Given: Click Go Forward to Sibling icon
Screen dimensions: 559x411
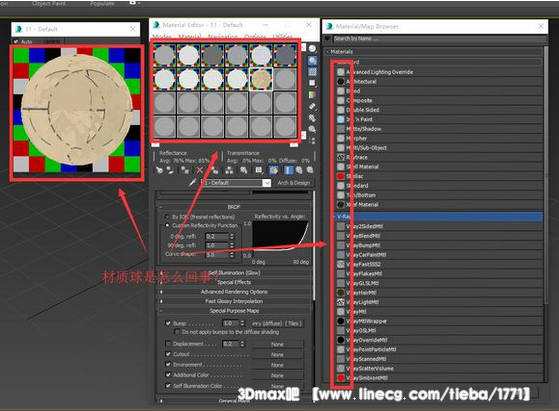Looking at the screenshot, I should pos(309,170).
